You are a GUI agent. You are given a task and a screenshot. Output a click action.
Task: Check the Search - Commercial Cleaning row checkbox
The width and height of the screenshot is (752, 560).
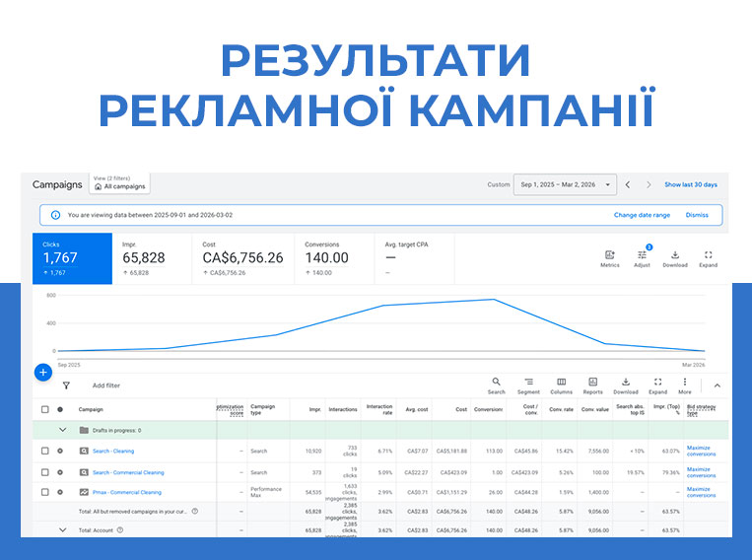(44, 472)
